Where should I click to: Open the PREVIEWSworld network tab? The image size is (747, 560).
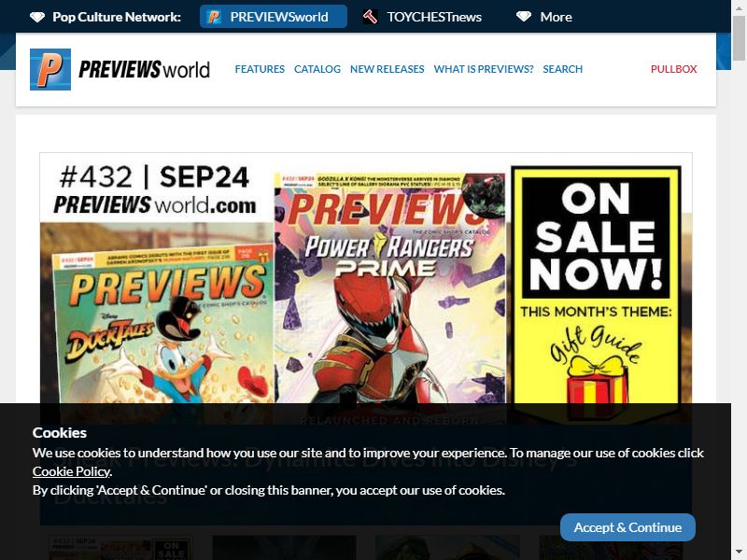tap(274, 17)
